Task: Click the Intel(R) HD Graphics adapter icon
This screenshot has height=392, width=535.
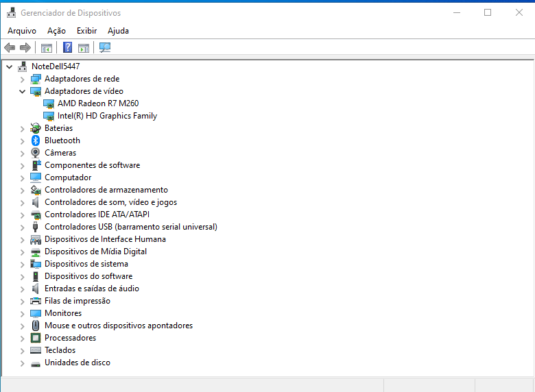Action: 49,116
